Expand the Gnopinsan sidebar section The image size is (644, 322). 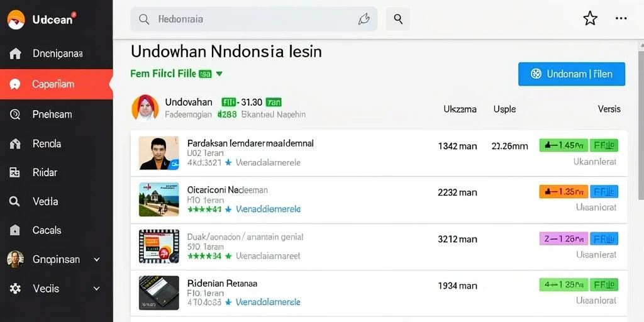tap(97, 260)
